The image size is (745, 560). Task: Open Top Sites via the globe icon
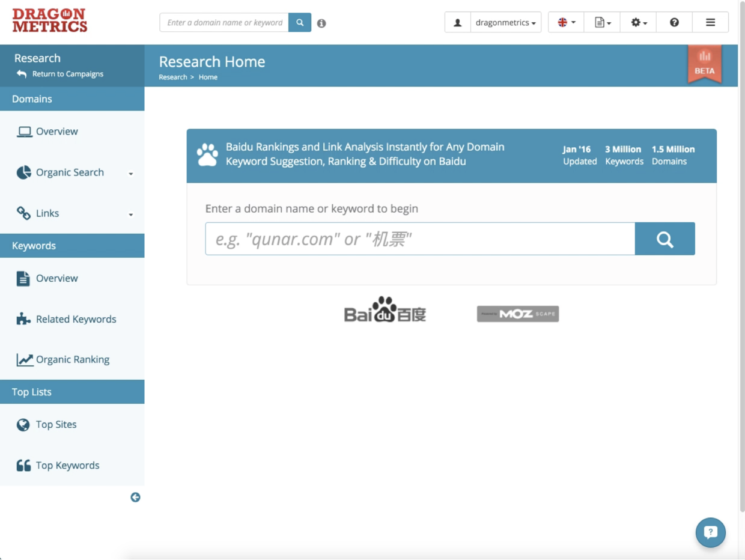tap(56, 424)
